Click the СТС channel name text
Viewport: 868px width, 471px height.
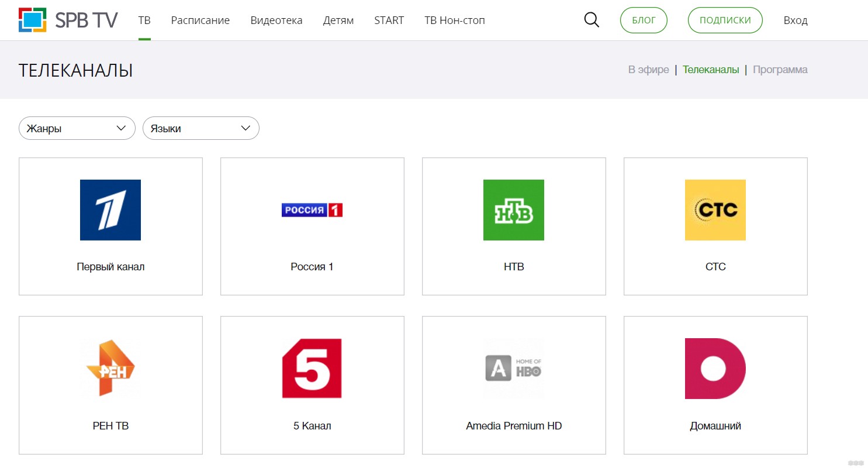point(715,267)
